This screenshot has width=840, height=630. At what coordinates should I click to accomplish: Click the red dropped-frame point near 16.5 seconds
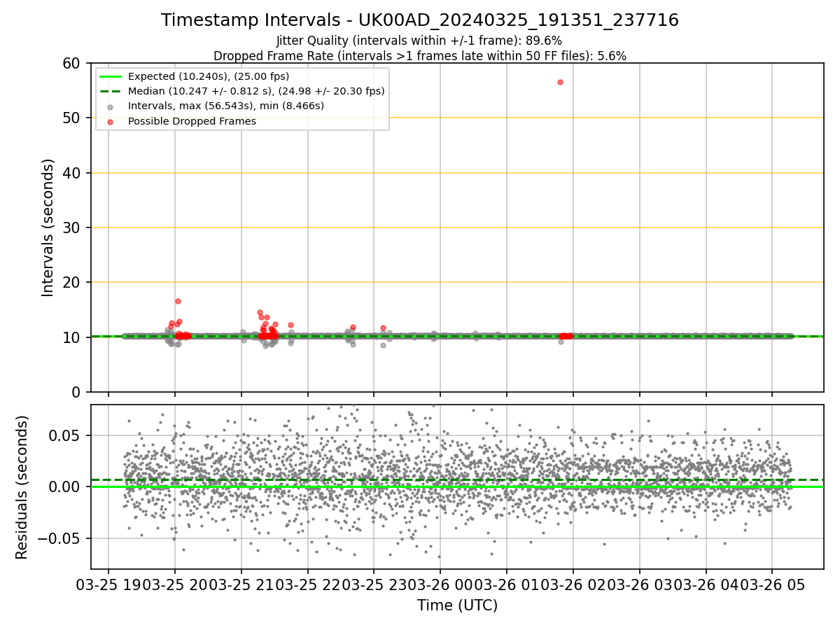click(x=178, y=301)
